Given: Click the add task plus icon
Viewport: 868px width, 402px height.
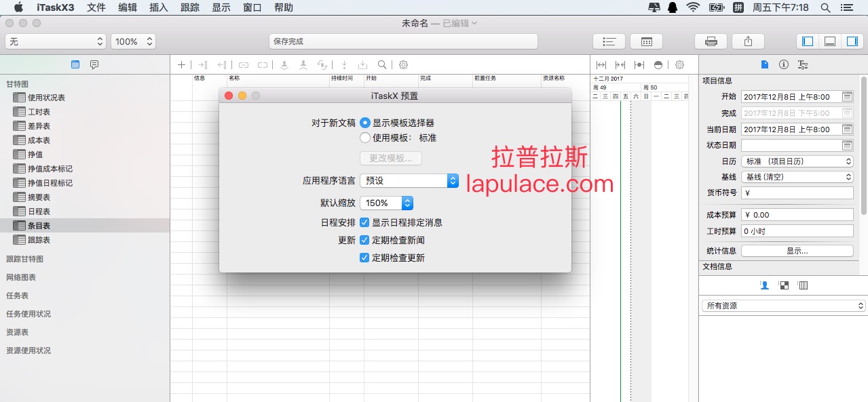Looking at the screenshot, I should click(x=181, y=65).
